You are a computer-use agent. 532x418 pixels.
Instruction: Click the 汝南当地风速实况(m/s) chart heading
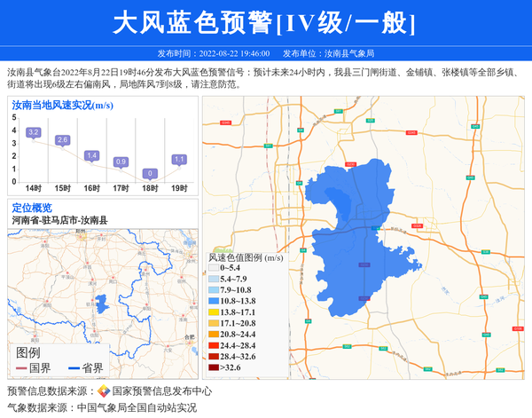(62, 106)
